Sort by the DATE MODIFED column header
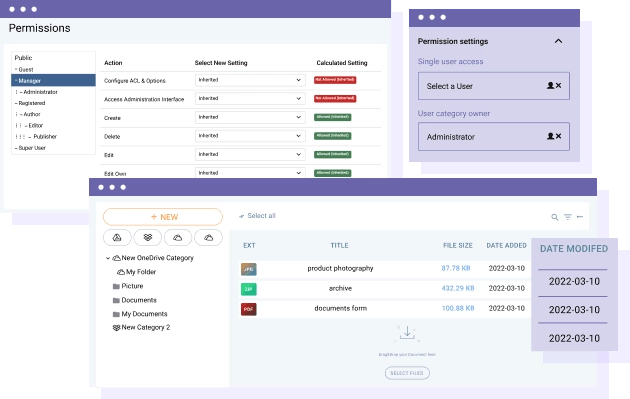 click(x=574, y=249)
